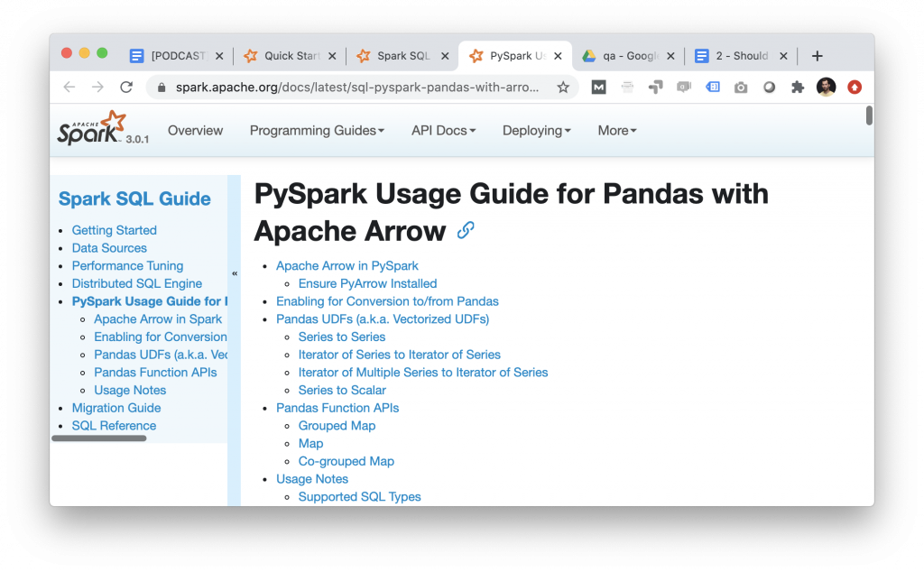This screenshot has width=924, height=572.
Task: Collapse the sidebar with the double-chevron control
Action: point(234,272)
